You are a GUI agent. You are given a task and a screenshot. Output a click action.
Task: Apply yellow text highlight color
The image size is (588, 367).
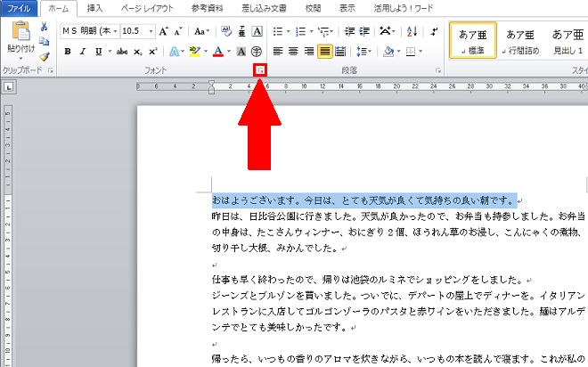coord(195,52)
